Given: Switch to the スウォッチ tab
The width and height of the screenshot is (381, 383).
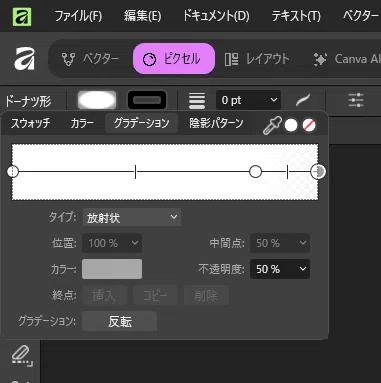Looking at the screenshot, I should 31,123.
